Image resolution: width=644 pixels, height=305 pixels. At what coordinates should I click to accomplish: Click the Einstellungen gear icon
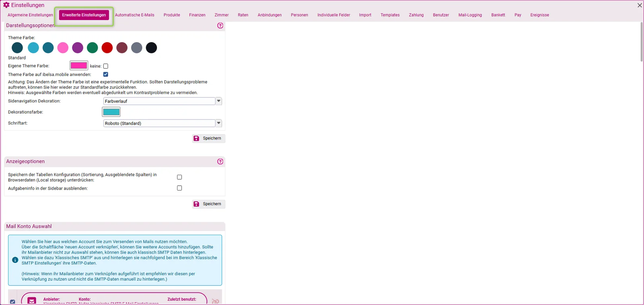(6, 5)
